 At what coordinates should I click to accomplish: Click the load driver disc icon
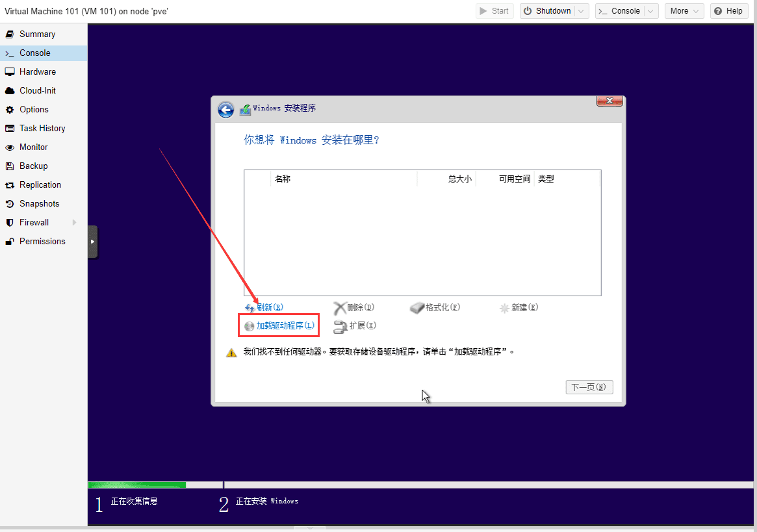click(249, 326)
